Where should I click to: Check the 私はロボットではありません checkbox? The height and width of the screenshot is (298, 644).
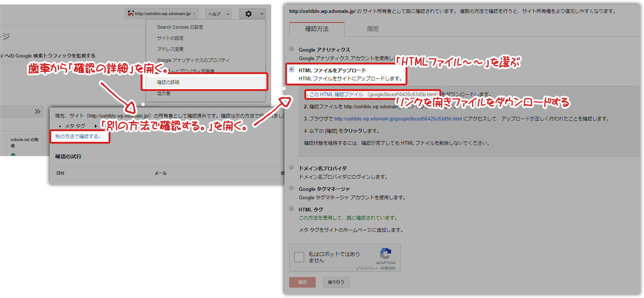coord(299,257)
